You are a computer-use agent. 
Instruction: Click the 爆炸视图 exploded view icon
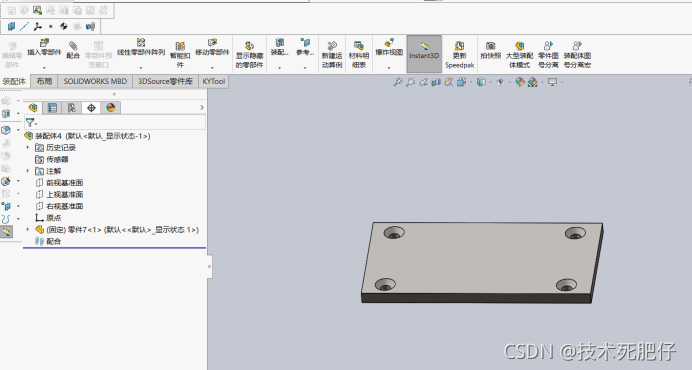pyautogui.click(x=389, y=43)
